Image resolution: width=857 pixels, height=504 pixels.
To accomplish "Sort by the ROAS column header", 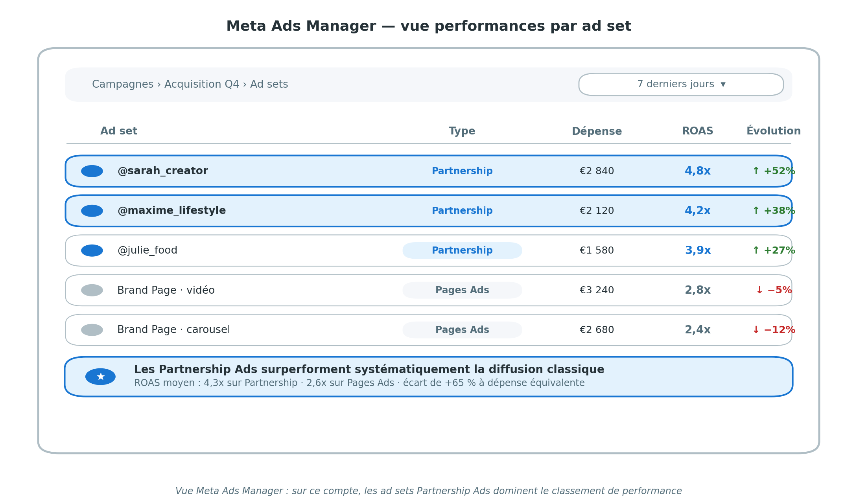I will pos(697,131).
